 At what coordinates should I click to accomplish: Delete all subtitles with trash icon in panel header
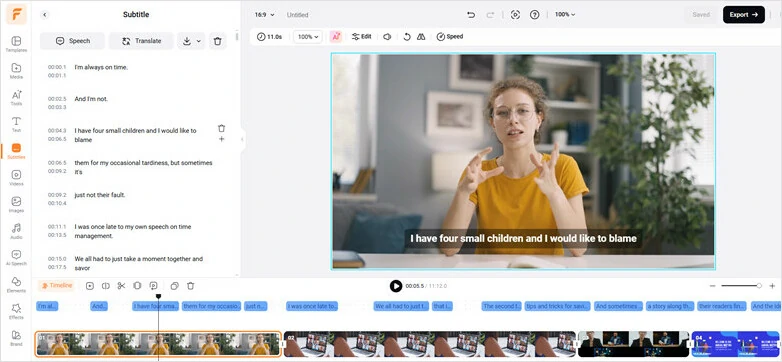click(217, 41)
